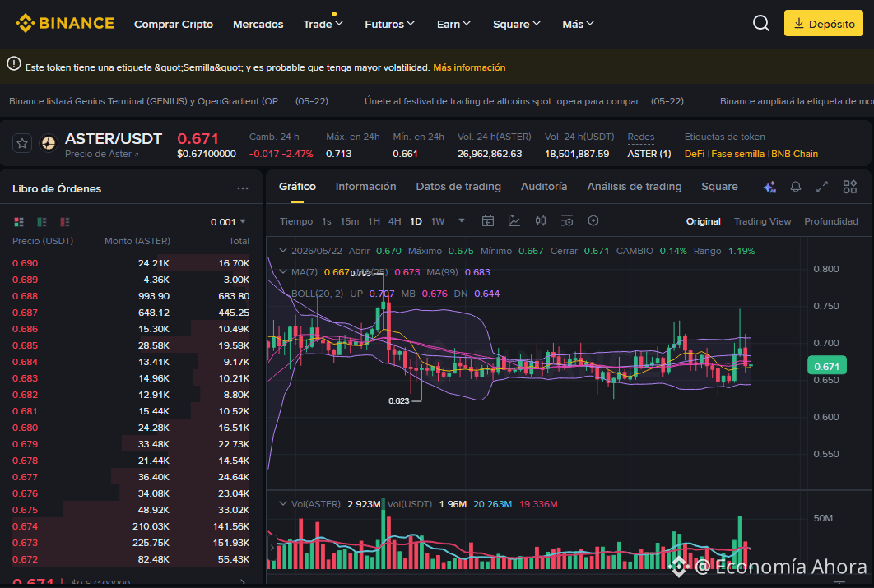Expand the Más menu

(578, 24)
